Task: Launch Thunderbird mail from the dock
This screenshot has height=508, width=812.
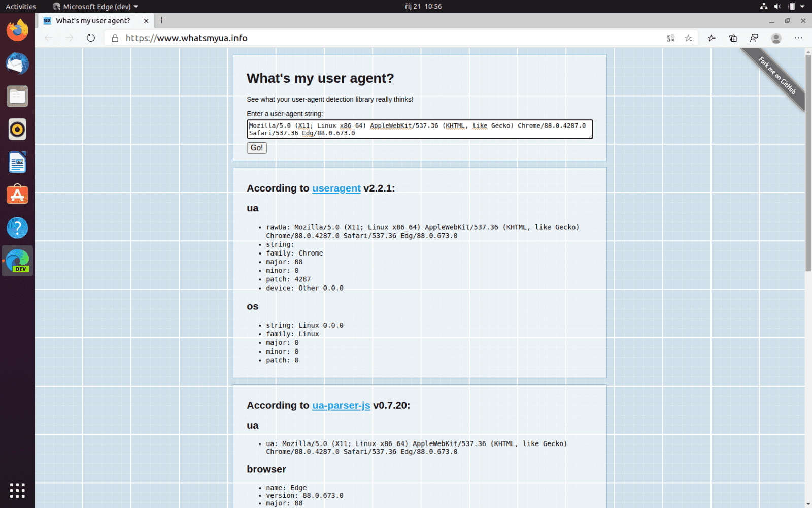Action: tap(17, 63)
